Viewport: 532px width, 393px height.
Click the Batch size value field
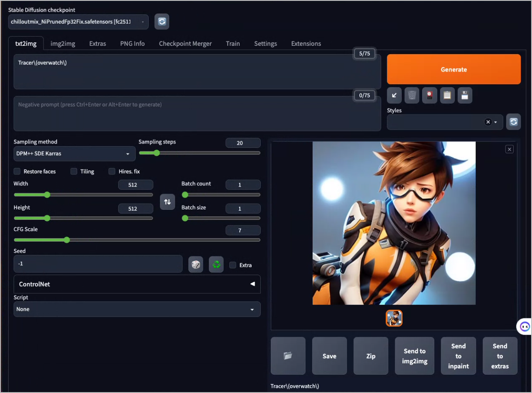(243, 208)
